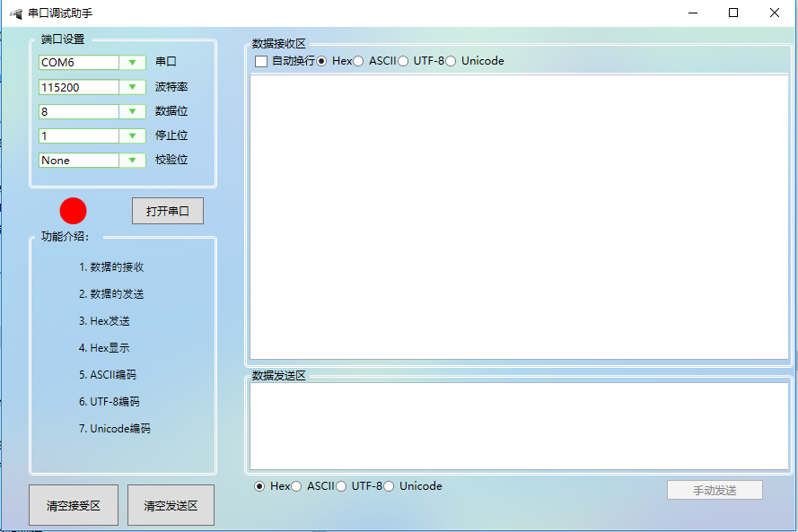
Task: Select ASCII encoding for send area
Action: 296,487
